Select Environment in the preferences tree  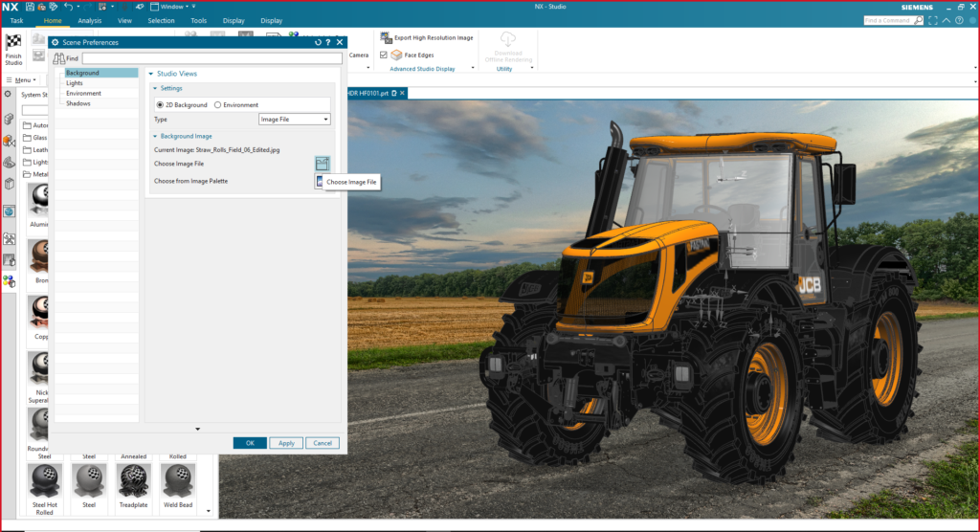(x=83, y=93)
